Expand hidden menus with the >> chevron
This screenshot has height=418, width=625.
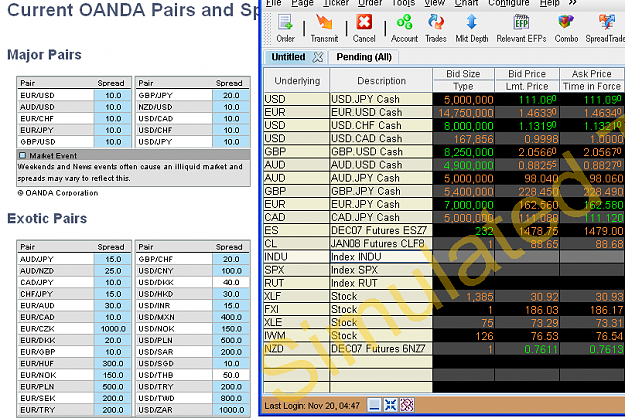tap(573, 3)
